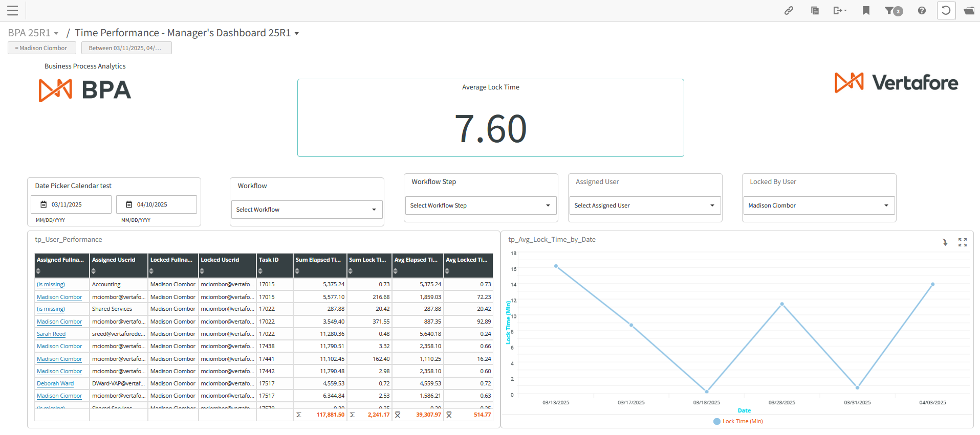
Task: Open Madison Ciombor link in task 17442 row
Action: (59, 372)
